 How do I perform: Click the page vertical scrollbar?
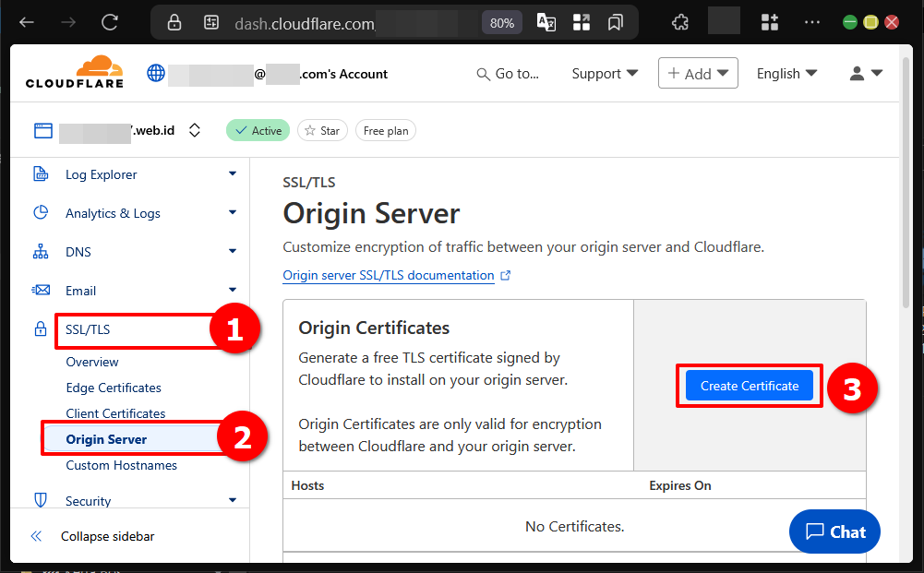pos(906,183)
